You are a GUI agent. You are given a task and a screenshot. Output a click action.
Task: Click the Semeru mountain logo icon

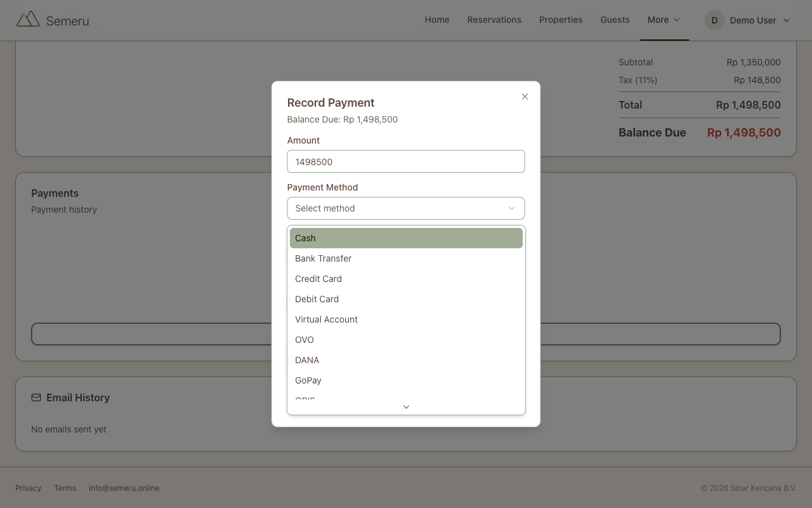(x=28, y=20)
